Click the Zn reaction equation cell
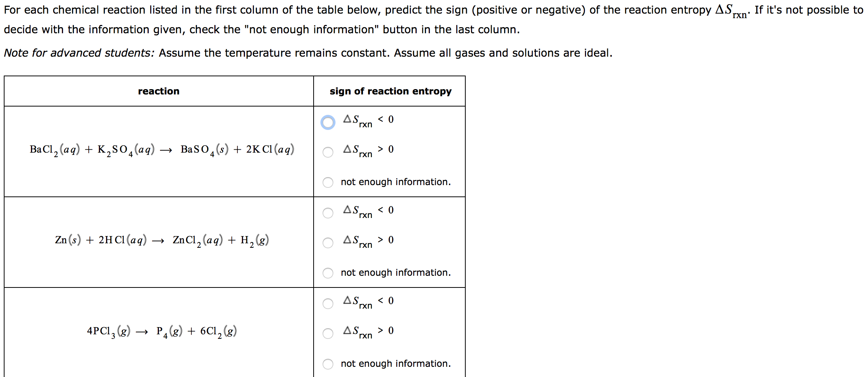 pyautogui.click(x=162, y=240)
